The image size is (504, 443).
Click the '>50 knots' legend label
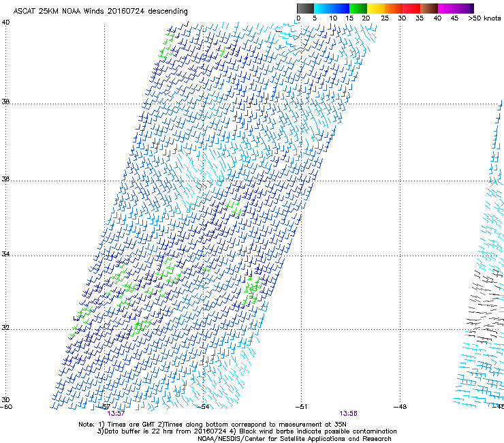484,18
